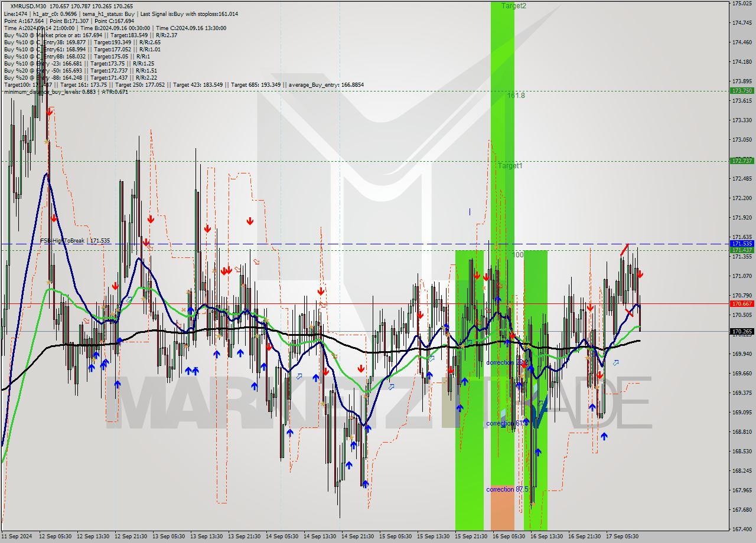
Task: Click the 'correction 61.8' label
Action: click(506, 423)
